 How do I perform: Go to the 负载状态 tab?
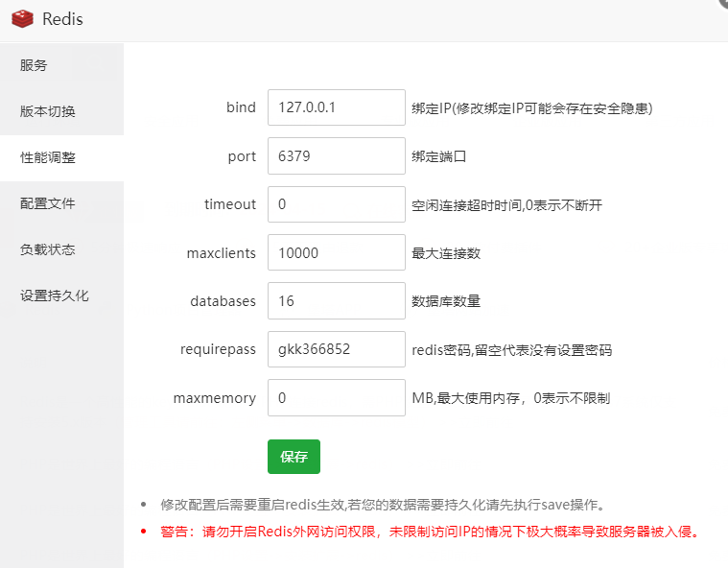click(x=61, y=249)
